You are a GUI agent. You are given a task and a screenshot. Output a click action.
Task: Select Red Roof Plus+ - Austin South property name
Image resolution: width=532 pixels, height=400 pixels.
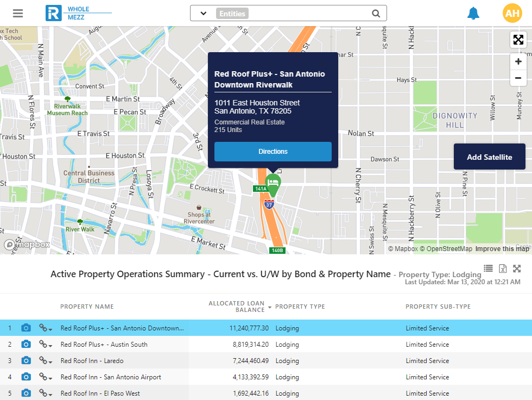104,345
